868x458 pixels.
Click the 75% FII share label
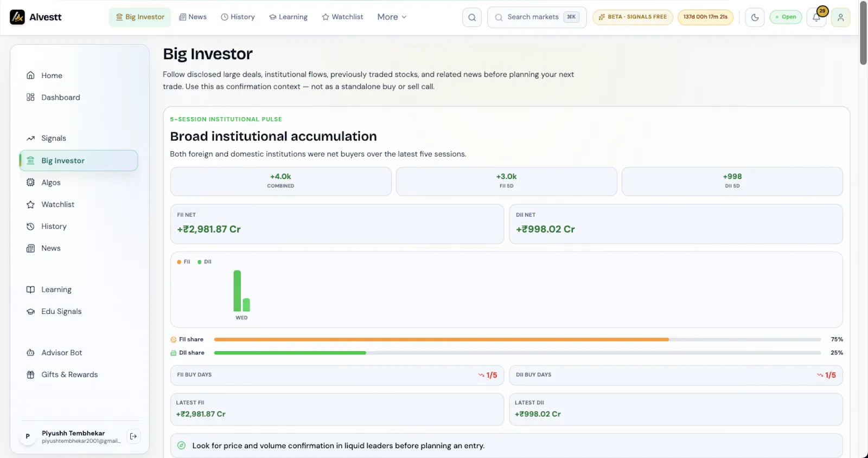tap(837, 339)
